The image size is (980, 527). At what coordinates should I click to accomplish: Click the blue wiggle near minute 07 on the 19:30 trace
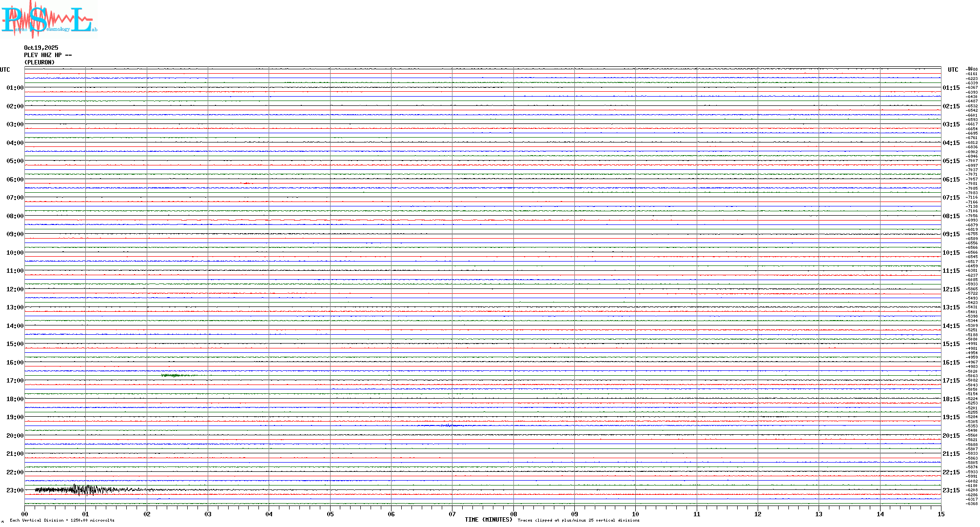point(449,426)
